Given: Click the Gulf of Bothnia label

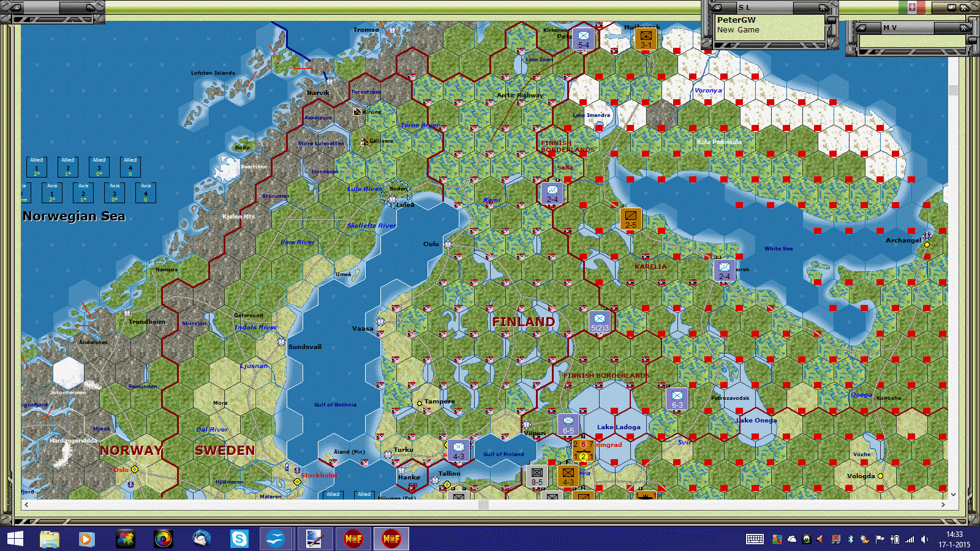Looking at the screenshot, I should pyautogui.click(x=335, y=405).
